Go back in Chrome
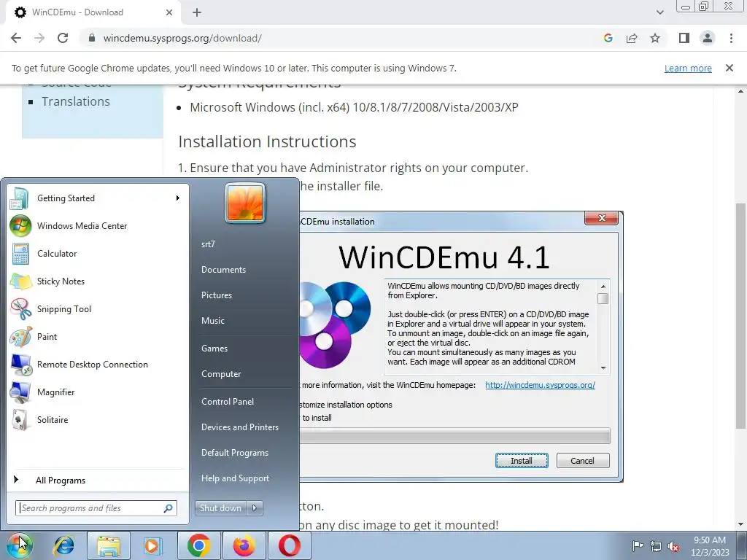This screenshot has width=747, height=560. point(16,38)
